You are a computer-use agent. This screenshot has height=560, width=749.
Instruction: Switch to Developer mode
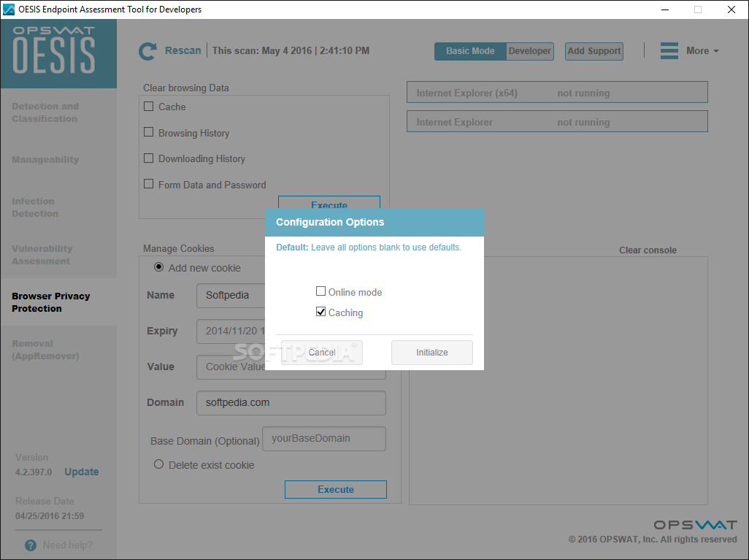pyautogui.click(x=529, y=51)
